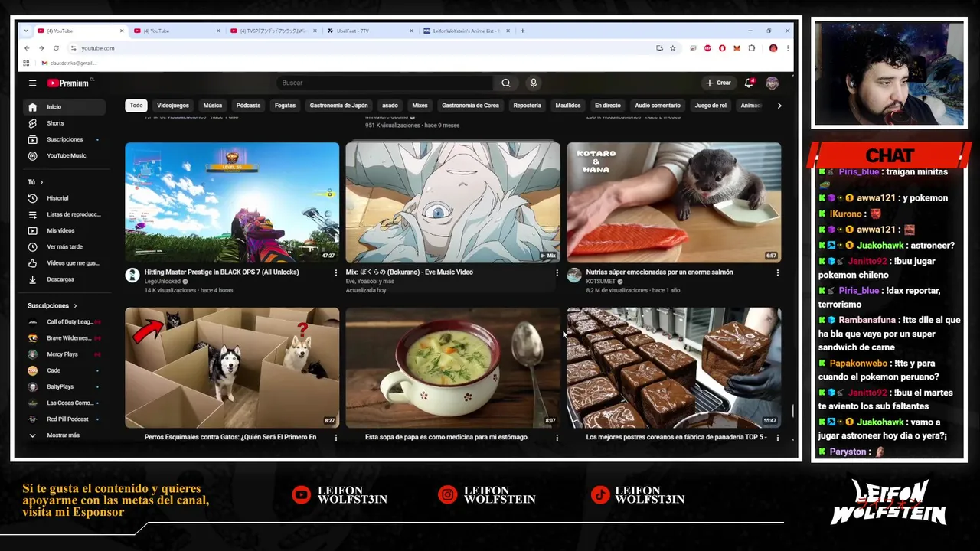Switch to the second YouTube browser tab
Screen dimensions: 980x551
click(x=177, y=31)
